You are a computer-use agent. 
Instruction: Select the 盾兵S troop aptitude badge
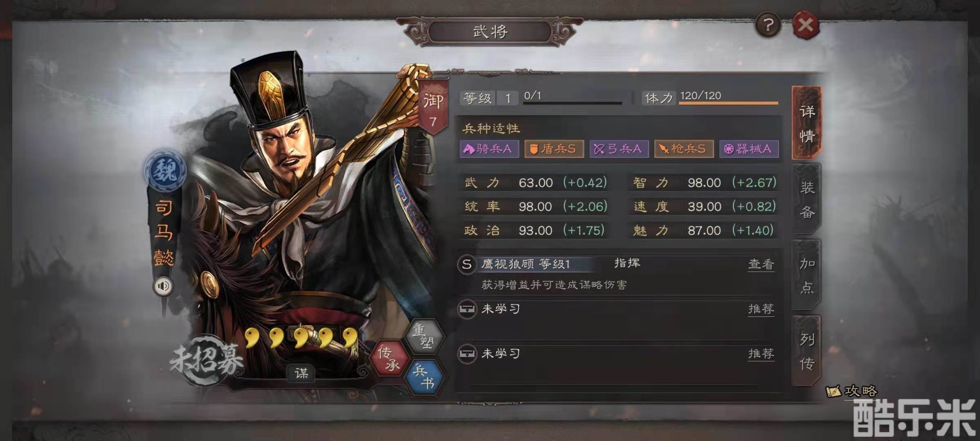554,149
